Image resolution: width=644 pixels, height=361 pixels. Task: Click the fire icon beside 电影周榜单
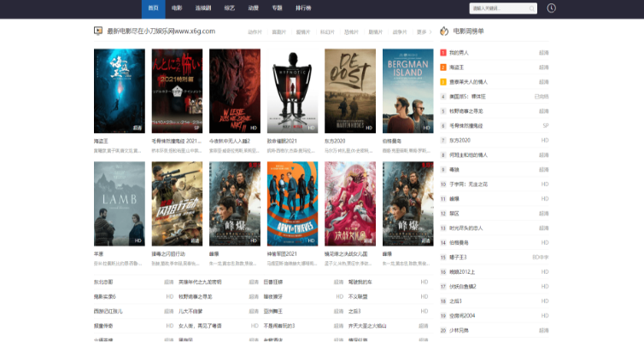point(444,31)
